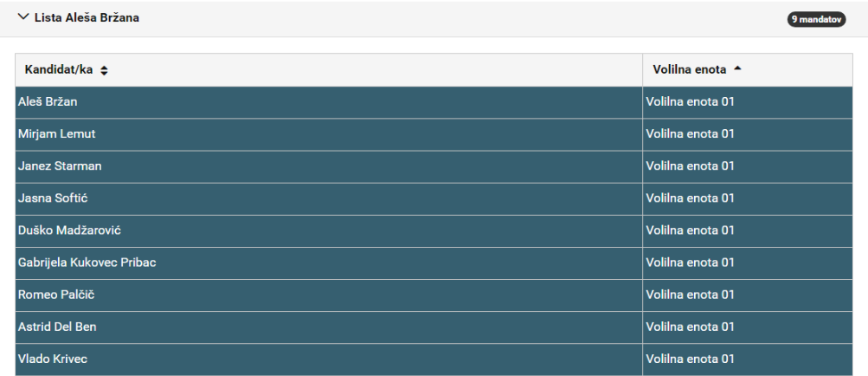This screenshot has height=376, width=868.
Task: Select candidate Gabrijela Kukovec Pribac row
Action: (x=434, y=263)
